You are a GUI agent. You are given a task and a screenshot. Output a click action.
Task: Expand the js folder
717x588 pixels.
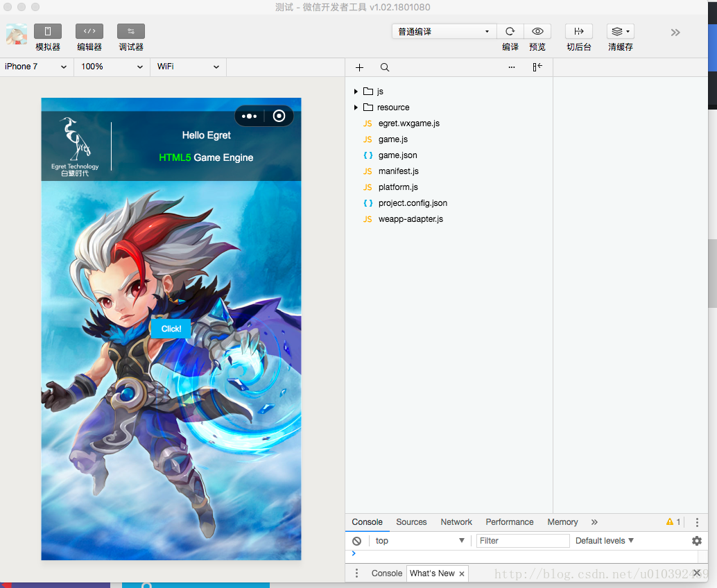point(356,92)
